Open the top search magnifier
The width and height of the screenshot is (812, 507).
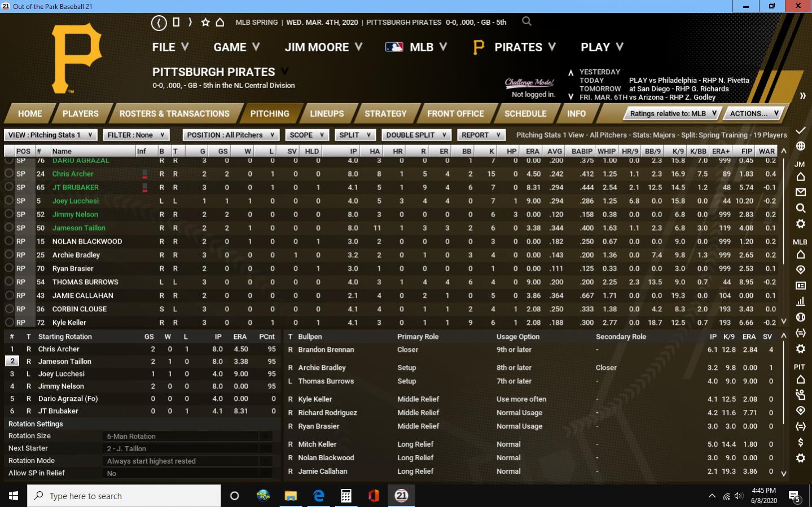(526, 21)
